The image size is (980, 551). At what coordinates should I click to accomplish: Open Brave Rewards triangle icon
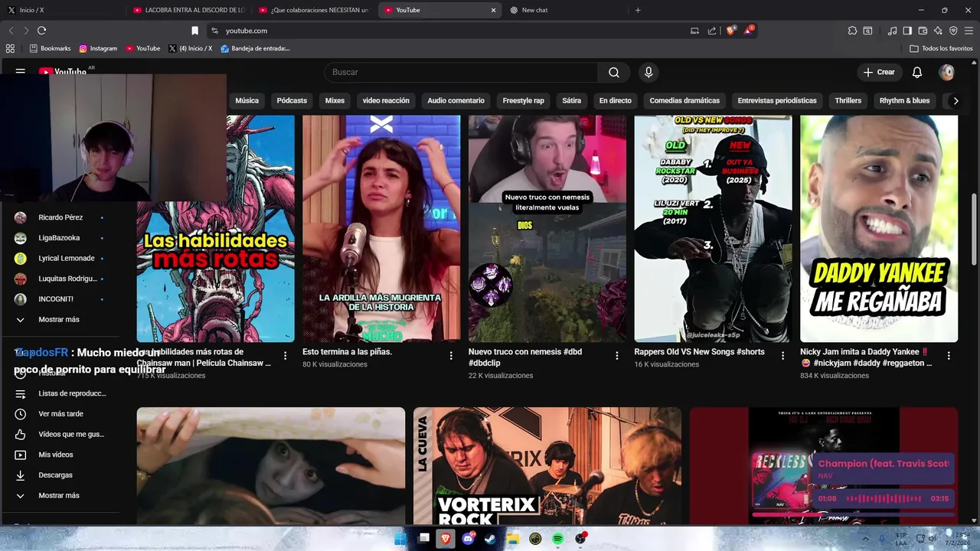[x=749, y=31]
